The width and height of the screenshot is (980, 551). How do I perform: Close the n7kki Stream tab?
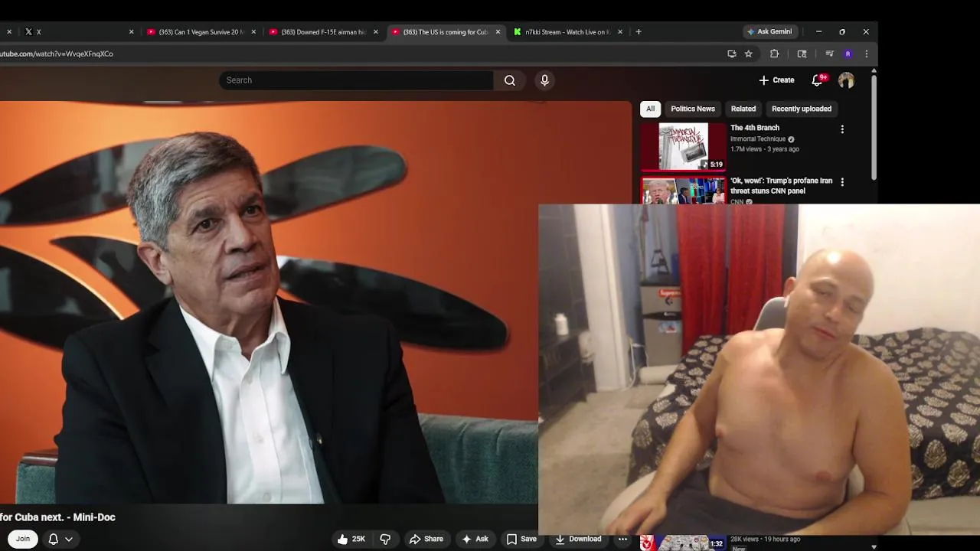(620, 32)
